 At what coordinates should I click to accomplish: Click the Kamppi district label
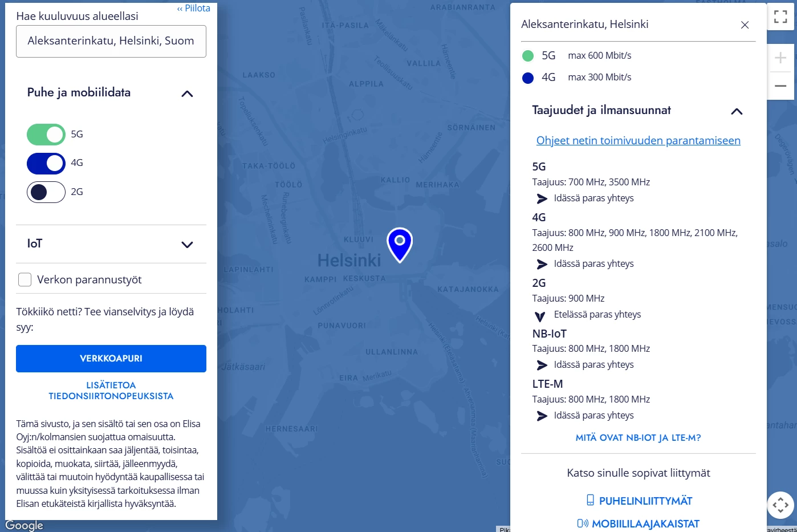coord(320,279)
